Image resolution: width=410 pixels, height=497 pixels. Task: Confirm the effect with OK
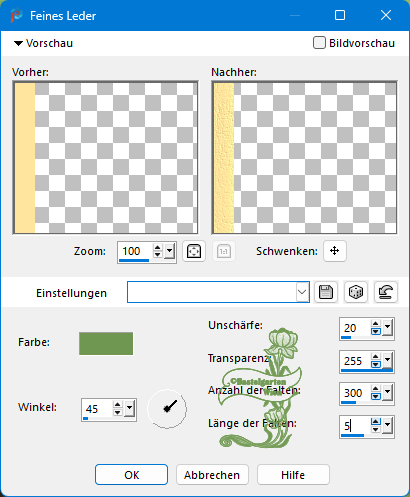131,475
